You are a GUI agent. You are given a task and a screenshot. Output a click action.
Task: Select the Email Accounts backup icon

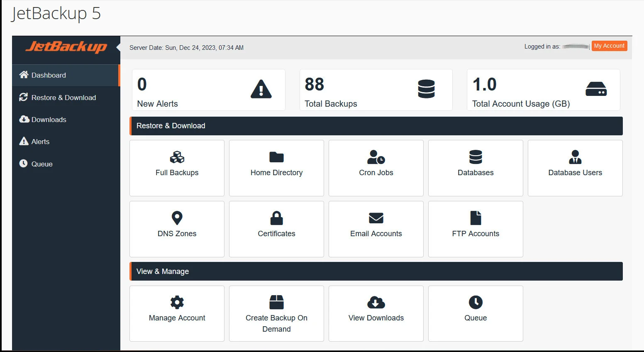click(x=376, y=229)
